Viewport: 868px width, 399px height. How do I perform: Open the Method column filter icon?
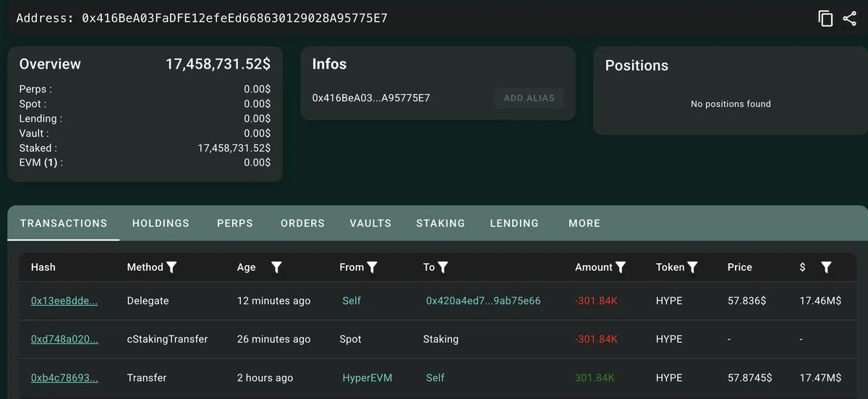tap(171, 267)
